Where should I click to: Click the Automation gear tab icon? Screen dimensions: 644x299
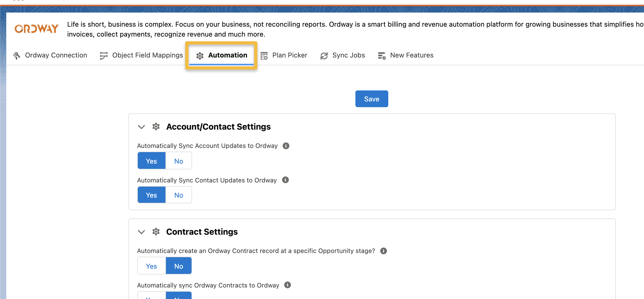tap(200, 56)
